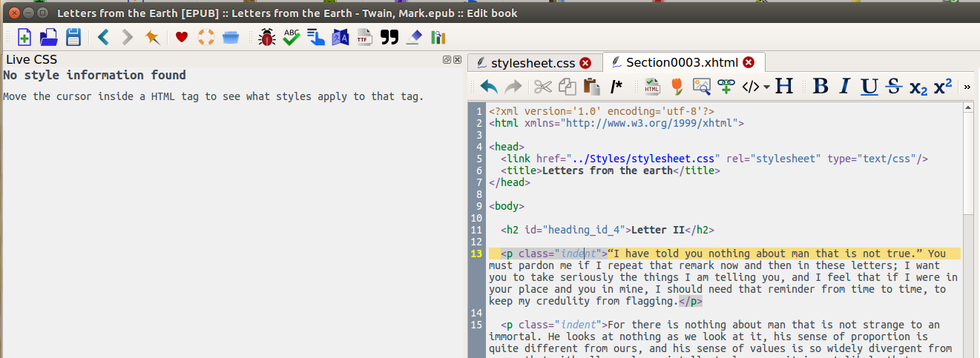Click the blue language book icon

341,37
